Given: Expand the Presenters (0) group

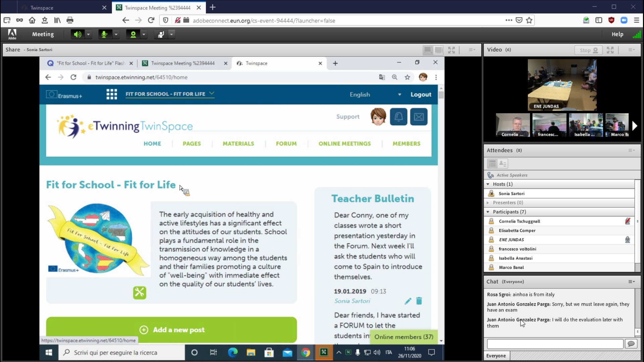Looking at the screenshot, I should (x=488, y=203).
